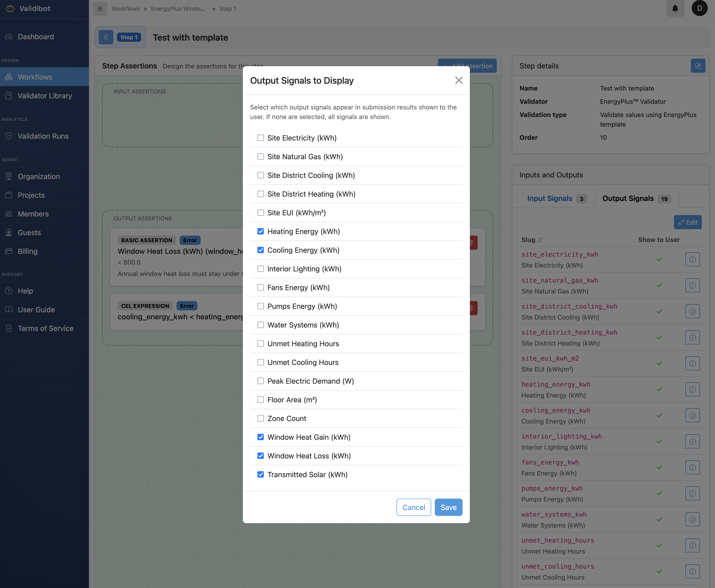Close the Output Signals dialog with X

pos(459,80)
